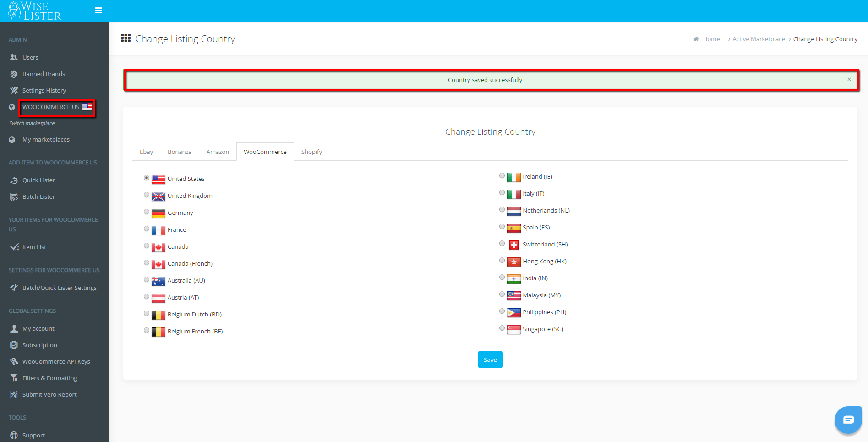Viewport: 868px width, 442px height.
Task: Open the Active Marketplace breadcrumb link
Action: pyautogui.click(x=759, y=39)
